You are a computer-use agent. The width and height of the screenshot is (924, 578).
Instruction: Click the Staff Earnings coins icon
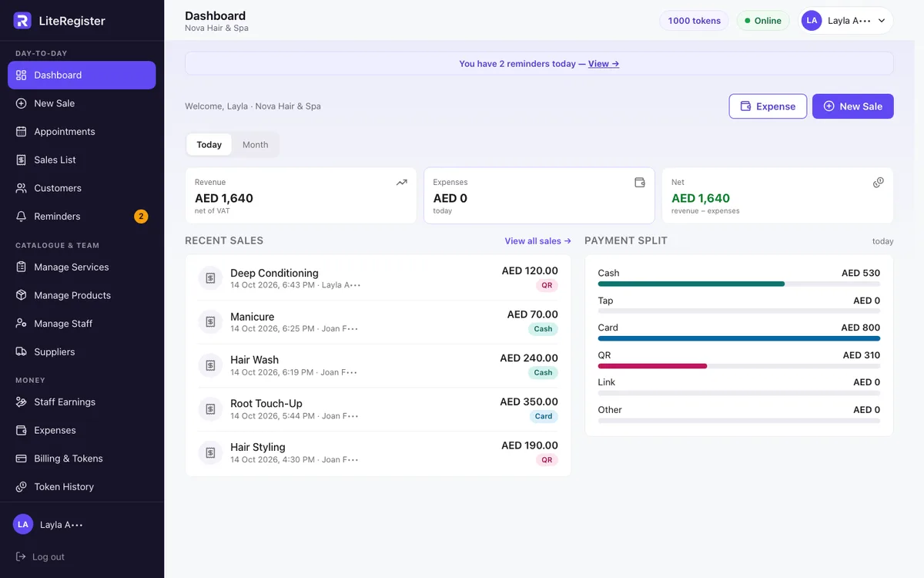tap(22, 402)
